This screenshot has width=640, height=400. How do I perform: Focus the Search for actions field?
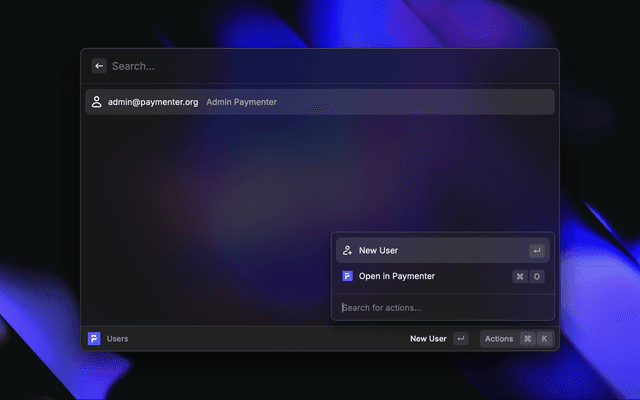[x=440, y=307]
